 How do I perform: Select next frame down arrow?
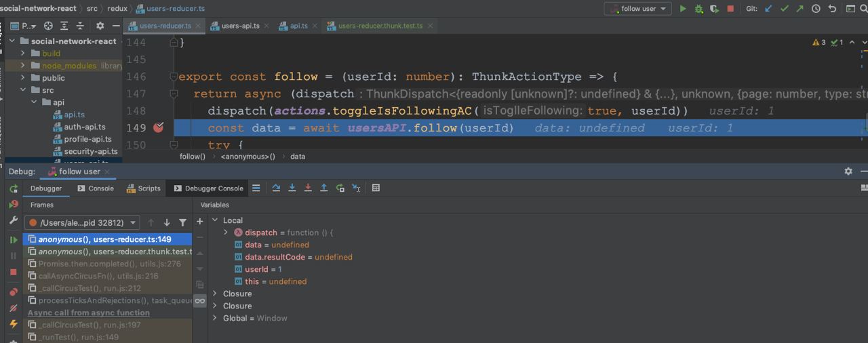click(167, 222)
